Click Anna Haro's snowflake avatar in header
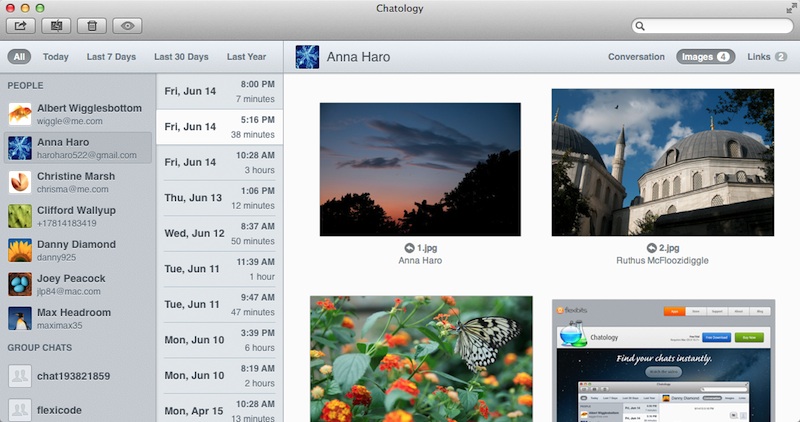 tap(307, 57)
